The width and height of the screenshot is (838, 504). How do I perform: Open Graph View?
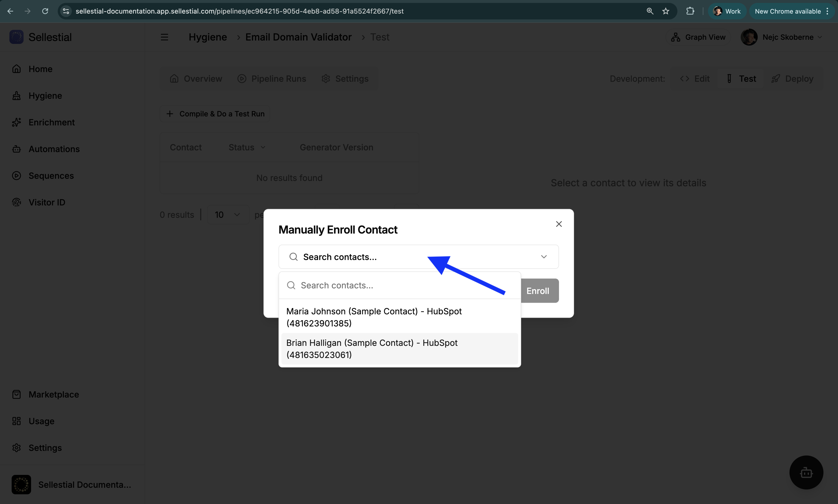pyautogui.click(x=698, y=37)
